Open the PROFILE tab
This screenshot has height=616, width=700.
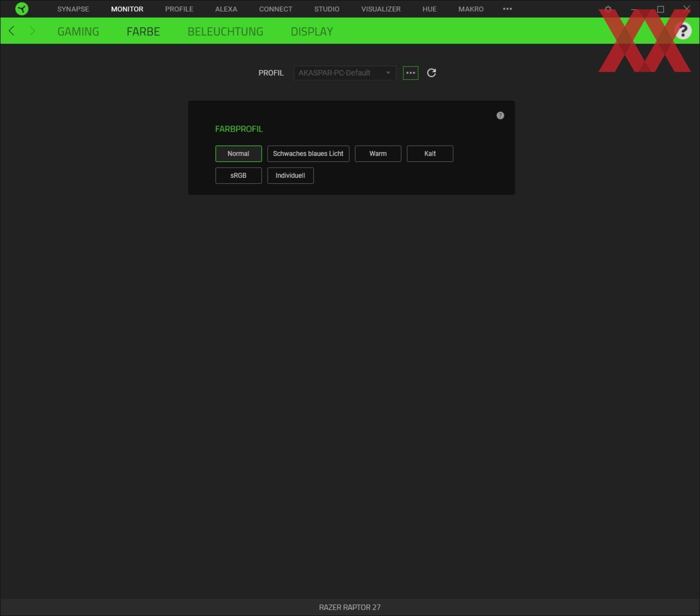point(179,9)
